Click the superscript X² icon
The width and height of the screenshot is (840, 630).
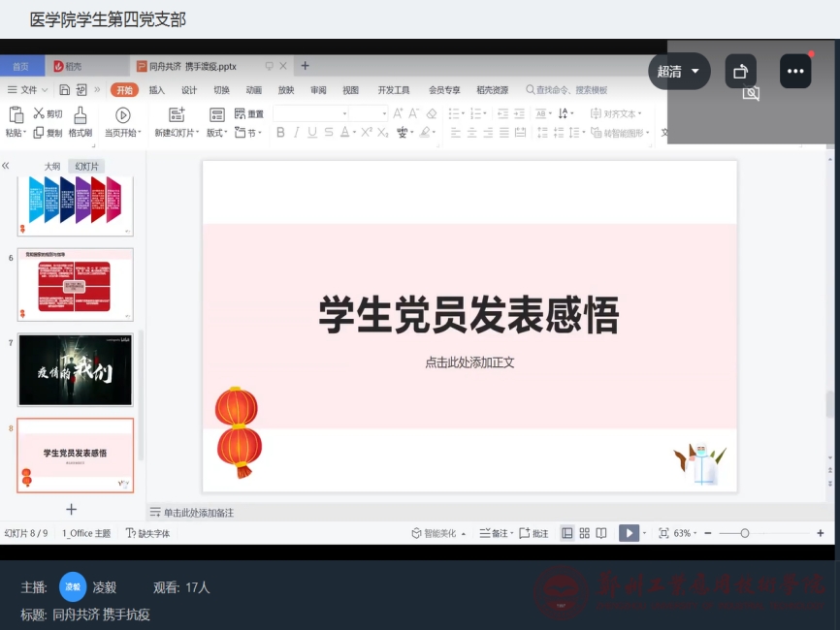coord(367,132)
